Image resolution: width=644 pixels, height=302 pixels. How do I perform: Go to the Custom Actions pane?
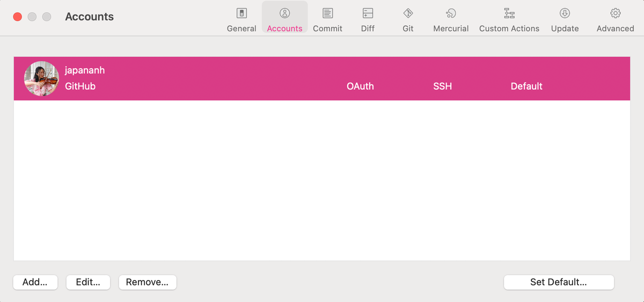click(x=509, y=19)
